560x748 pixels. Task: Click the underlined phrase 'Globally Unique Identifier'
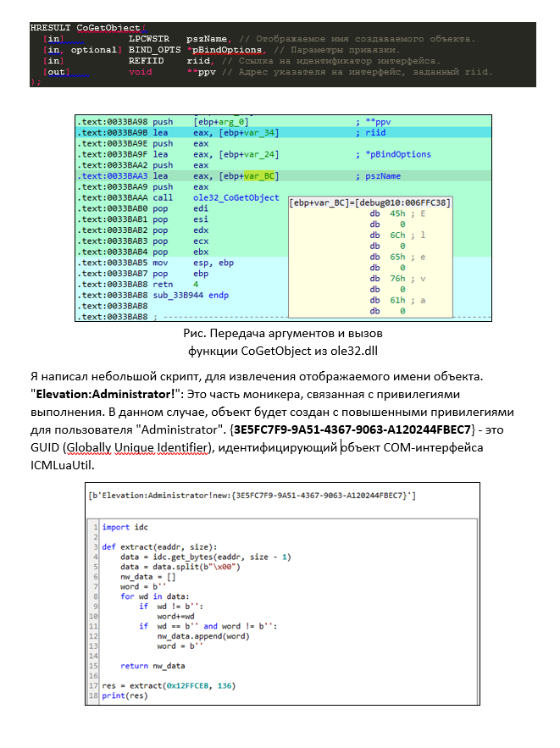pos(137,447)
